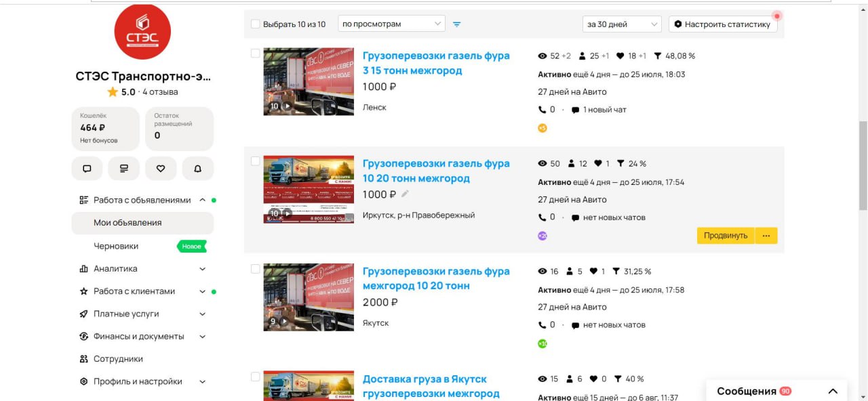The width and height of the screenshot is (868, 401).
Task: Expand 'Платные услуги' menu section
Action: (203, 314)
